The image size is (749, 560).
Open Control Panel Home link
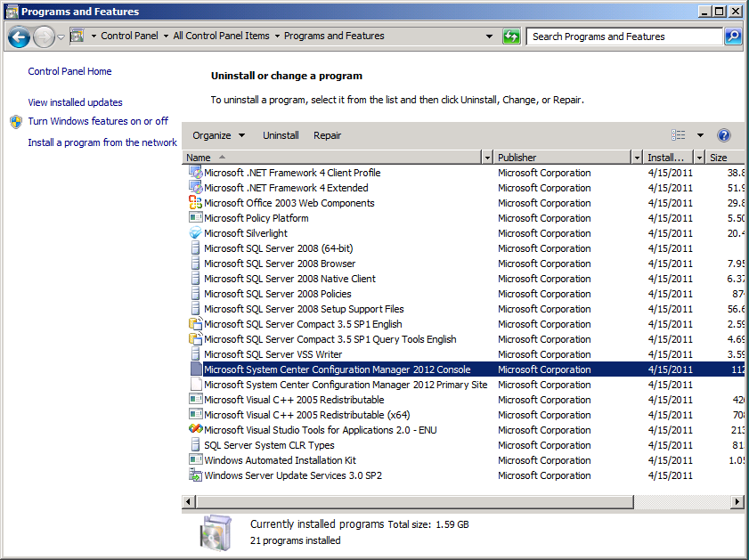(x=69, y=71)
